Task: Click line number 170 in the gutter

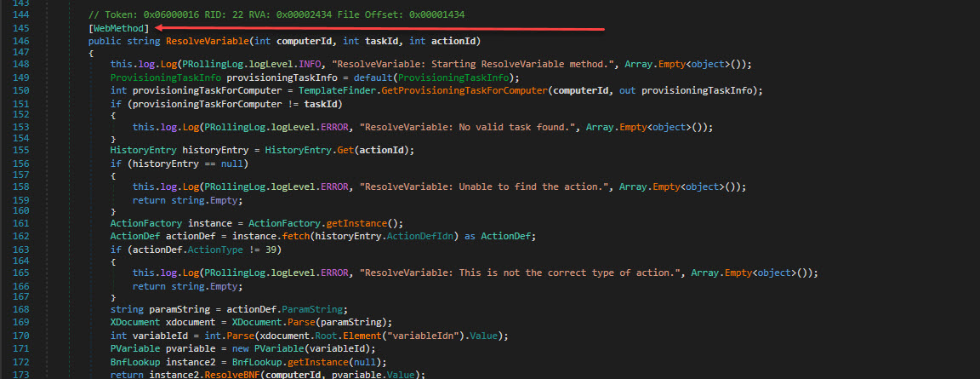Action: (20, 336)
